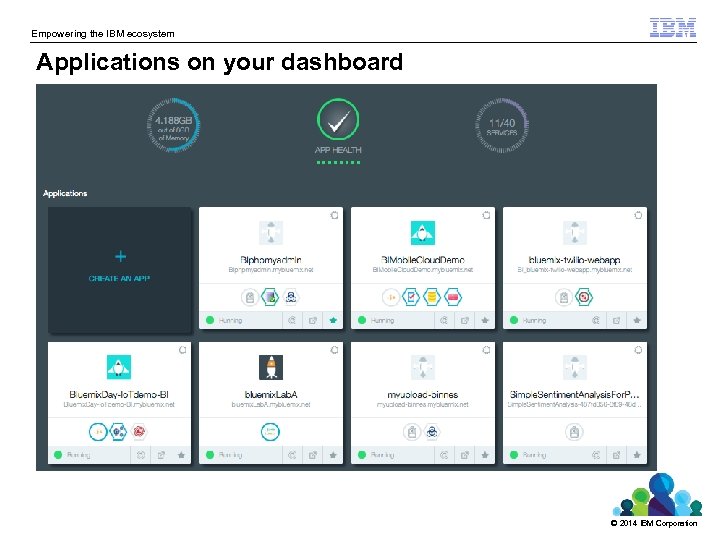Open the BIMobileCloudDemo app name link
Screen dimensions: 720x540
point(422,260)
